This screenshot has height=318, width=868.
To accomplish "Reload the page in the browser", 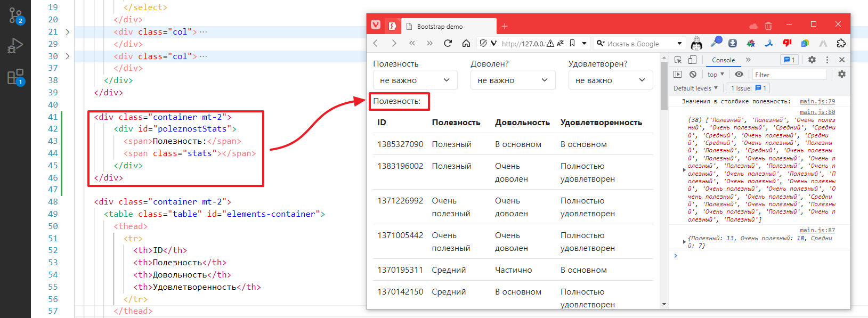I will coord(448,43).
